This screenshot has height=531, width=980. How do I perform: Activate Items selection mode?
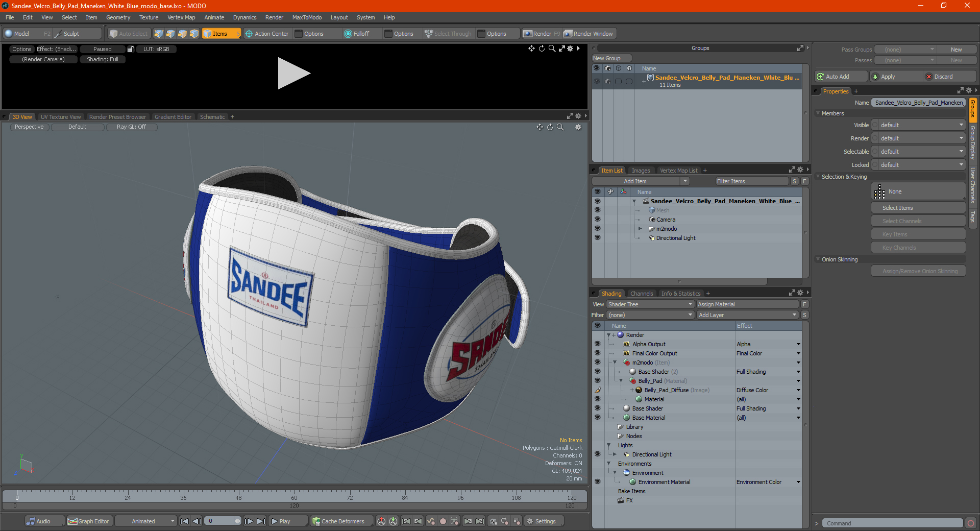click(x=221, y=34)
